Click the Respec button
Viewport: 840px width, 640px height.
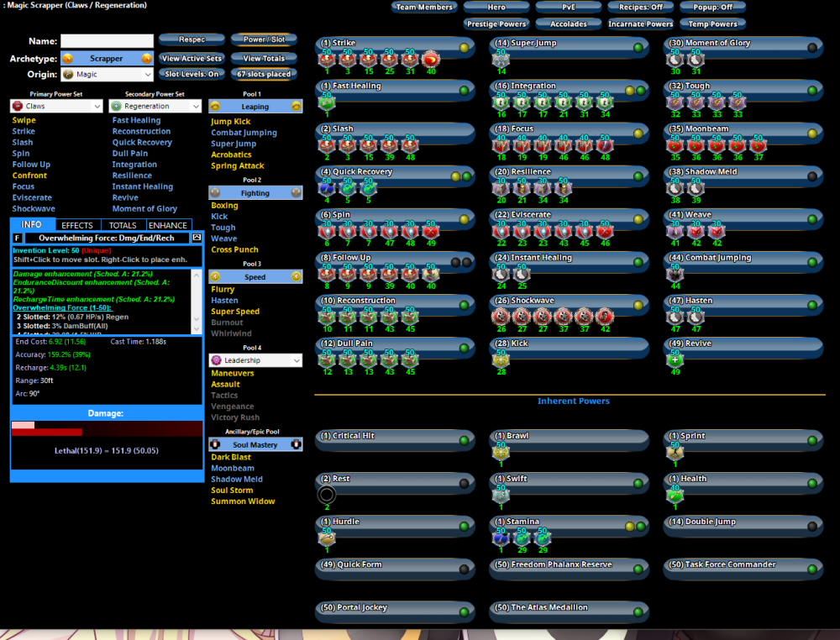tap(191, 39)
